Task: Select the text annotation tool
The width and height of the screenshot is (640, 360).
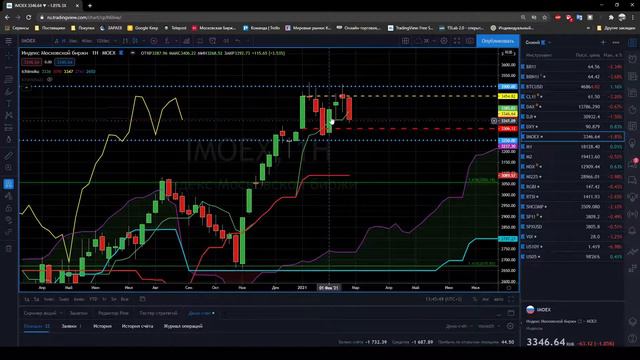Action: pos(8,103)
